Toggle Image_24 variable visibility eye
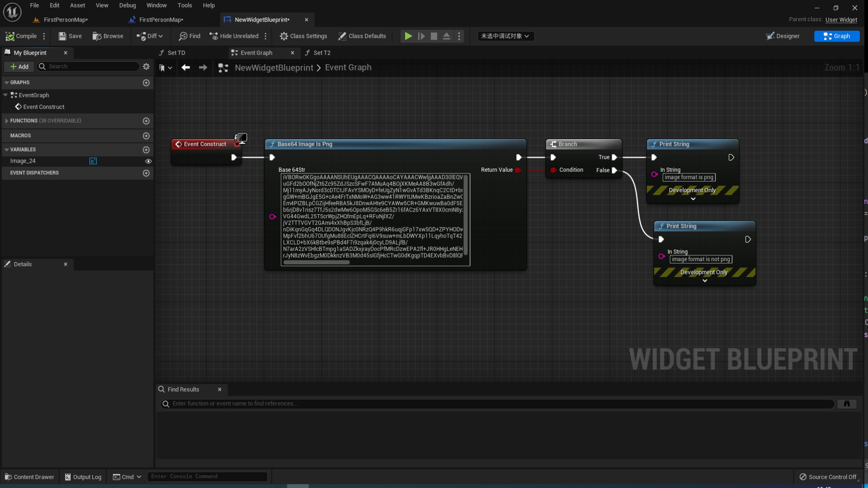The height and width of the screenshot is (488, 868). pos(148,161)
